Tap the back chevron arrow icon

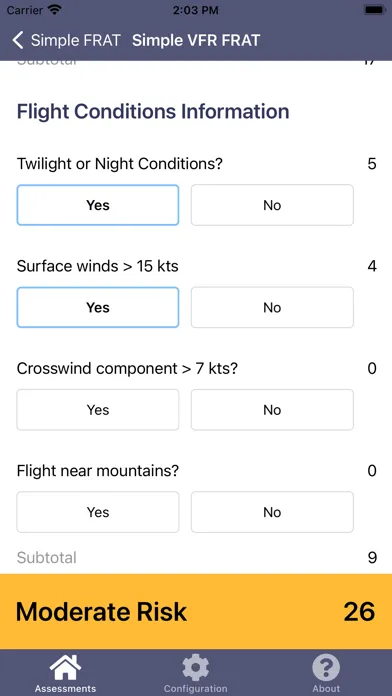[17, 40]
